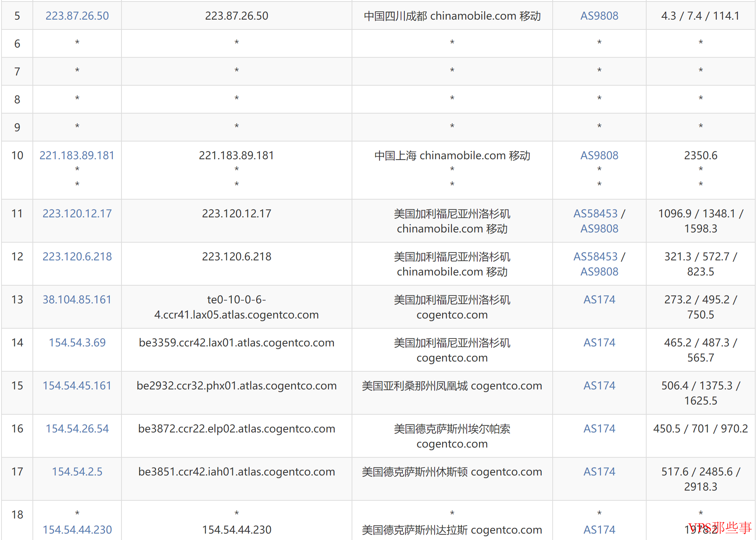Select latency 450.5 / 701 / 970.2
This screenshot has height=540, width=756.
(701, 429)
